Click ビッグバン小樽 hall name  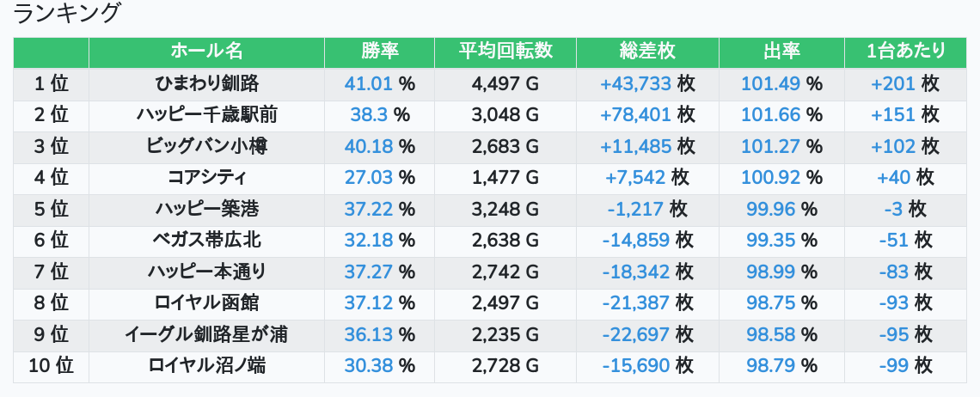[206, 146]
